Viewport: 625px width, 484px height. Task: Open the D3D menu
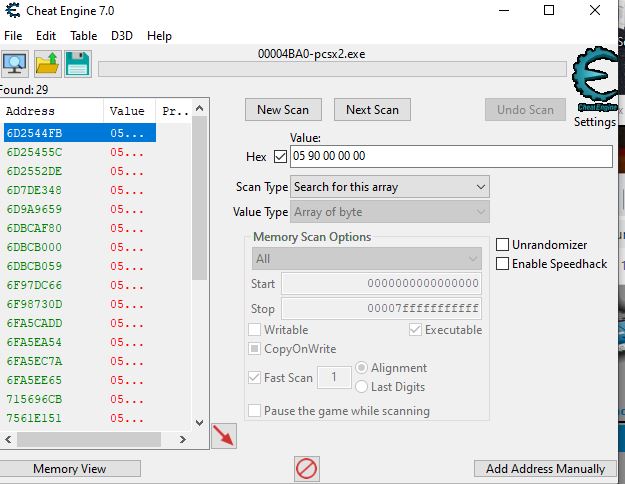(122, 36)
